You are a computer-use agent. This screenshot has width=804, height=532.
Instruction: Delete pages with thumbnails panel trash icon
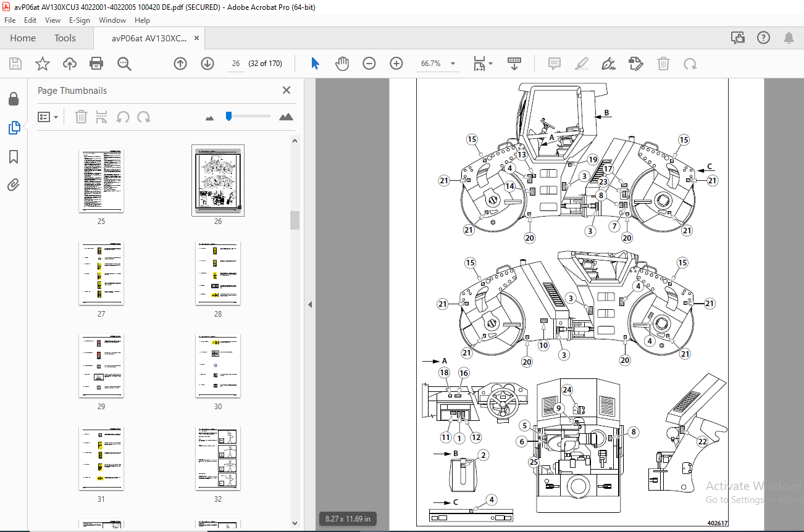click(x=81, y=117)
